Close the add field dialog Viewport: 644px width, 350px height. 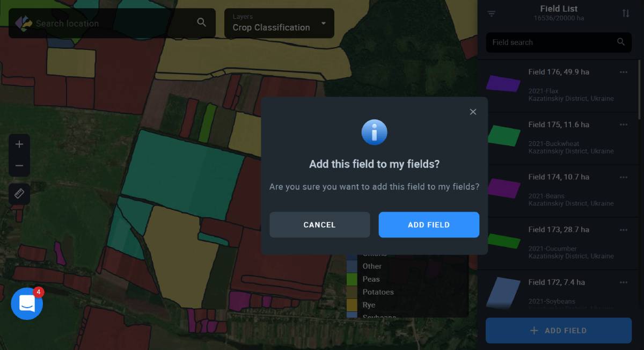pos(473,112)
